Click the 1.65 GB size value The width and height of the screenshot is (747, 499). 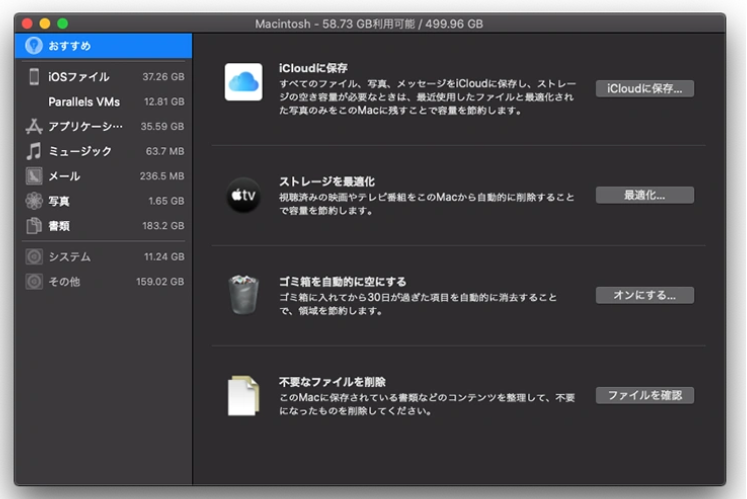pos(166,201)
